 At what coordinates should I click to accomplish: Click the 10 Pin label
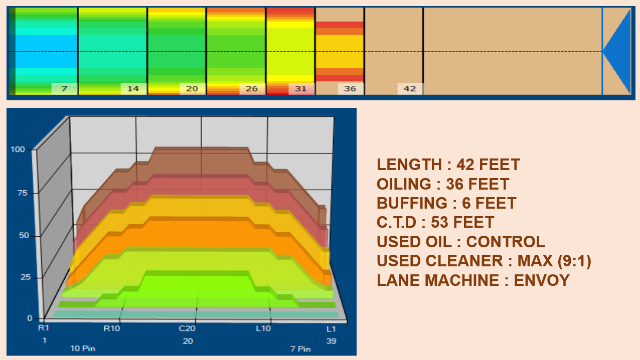[83, 348]
